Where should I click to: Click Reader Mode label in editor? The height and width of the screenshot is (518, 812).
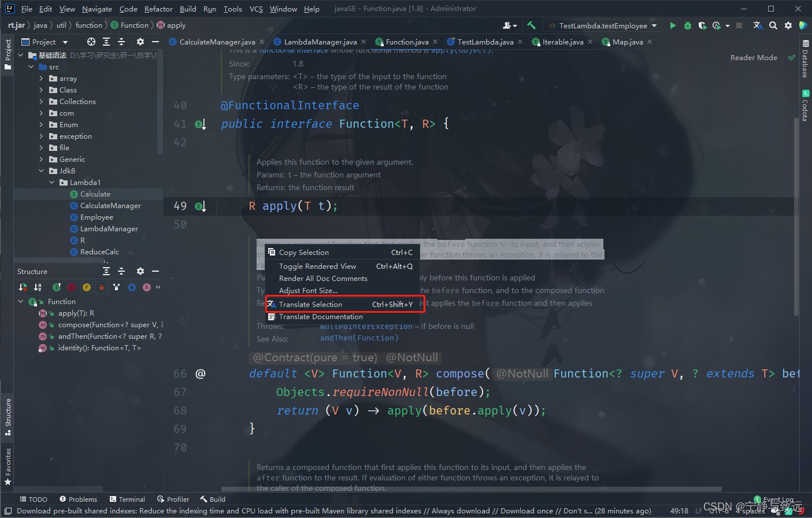tap(754, 58)
